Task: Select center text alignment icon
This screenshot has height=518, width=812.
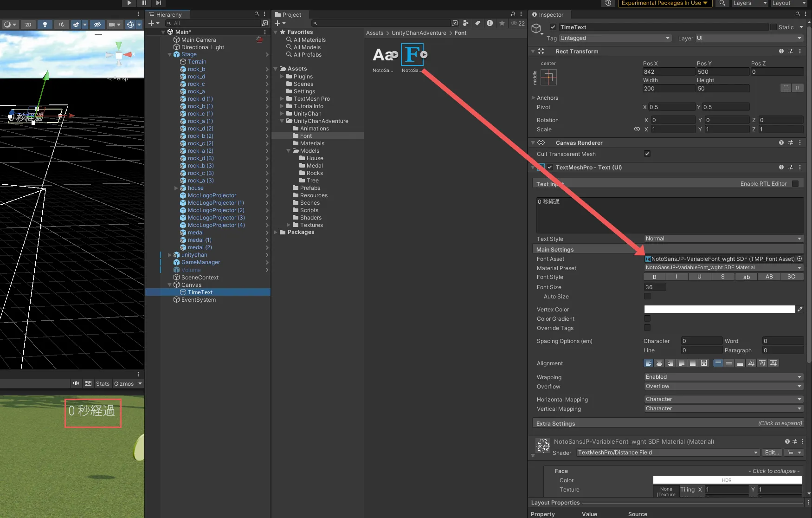Action: 659,363
